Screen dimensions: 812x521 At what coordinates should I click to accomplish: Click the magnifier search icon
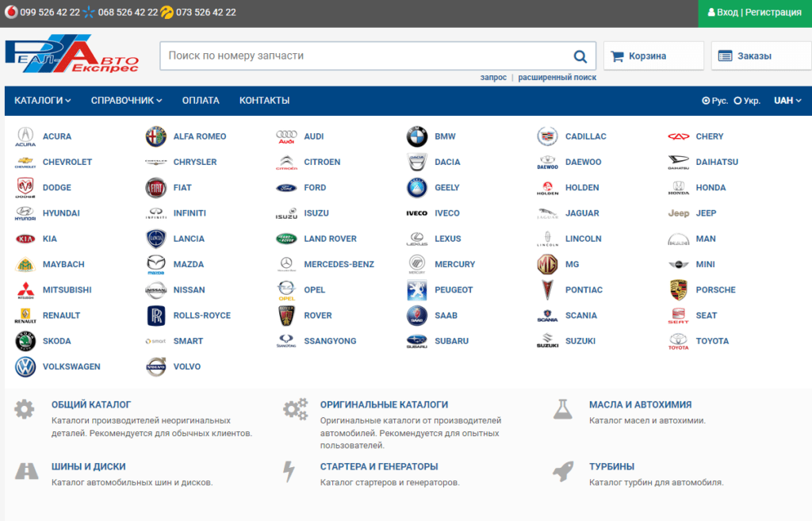click(580, 56)
